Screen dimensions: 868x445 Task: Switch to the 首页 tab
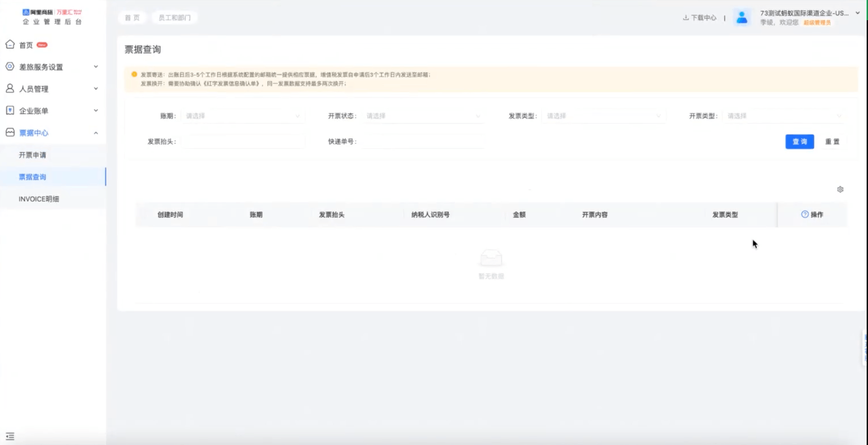pos(132,18)
